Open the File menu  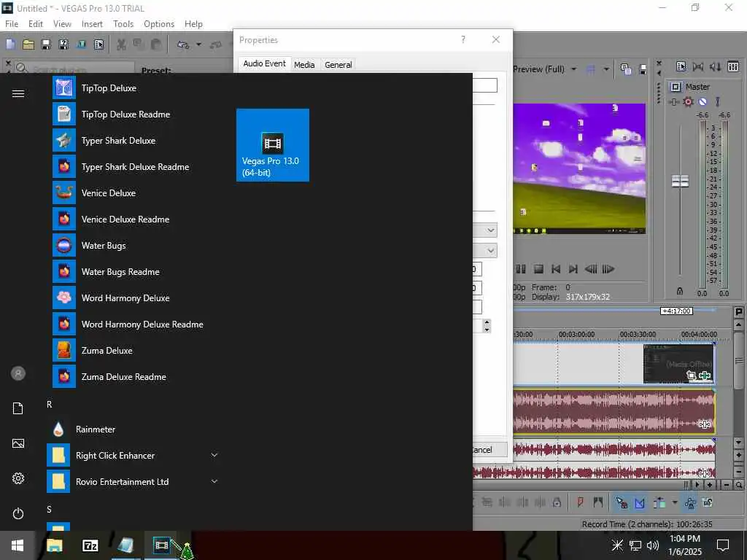click(12, 24)
